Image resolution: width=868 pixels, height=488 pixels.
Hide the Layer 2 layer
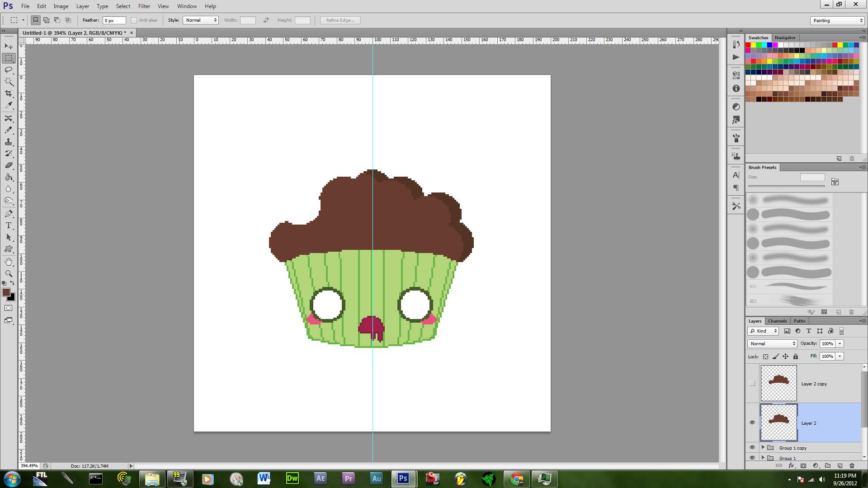click(752, 423)
